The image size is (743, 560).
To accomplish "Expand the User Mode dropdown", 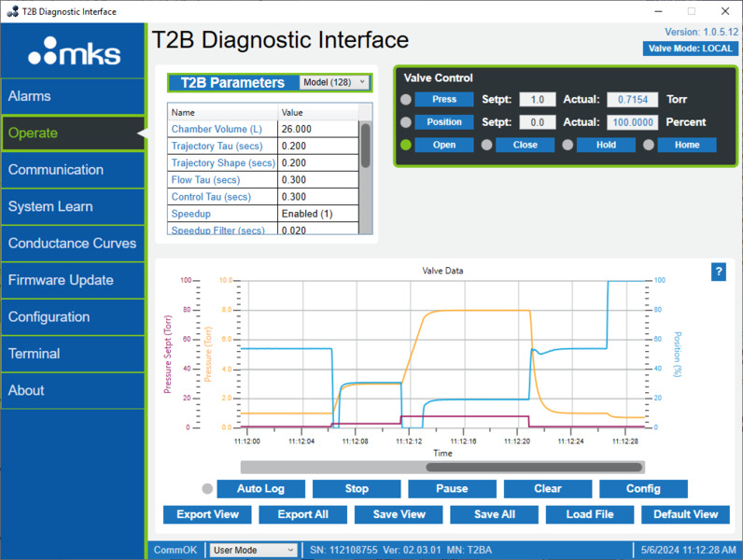I will point(254,550).
